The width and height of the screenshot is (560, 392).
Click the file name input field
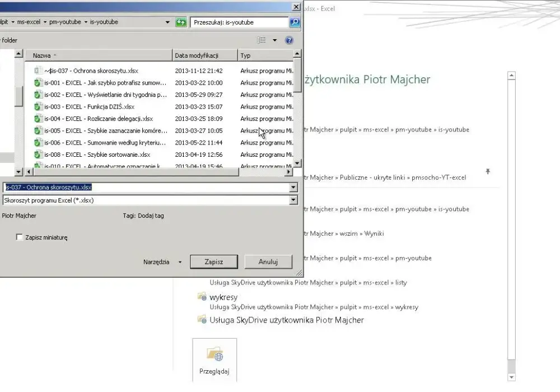tap(146, 188)
